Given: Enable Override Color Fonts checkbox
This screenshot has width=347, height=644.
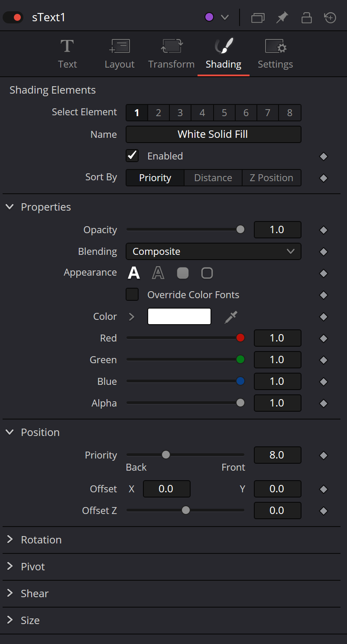Looking at the screenshot, I should pyautogui.click(x=132, y=294).
